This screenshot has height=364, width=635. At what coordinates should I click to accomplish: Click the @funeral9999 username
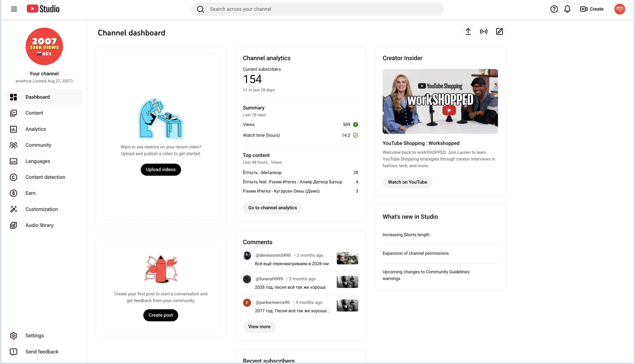pos(269,279)
